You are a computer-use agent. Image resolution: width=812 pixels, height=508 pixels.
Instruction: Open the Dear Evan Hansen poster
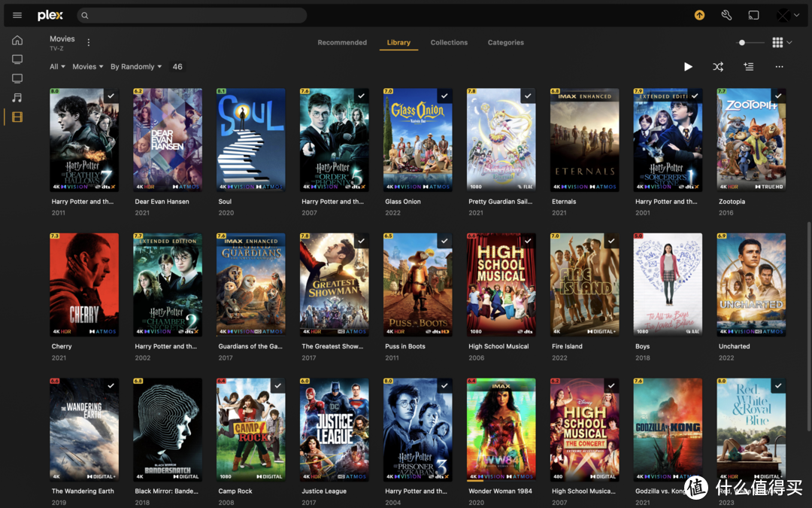pyautogui.click(x=167, y=139)
